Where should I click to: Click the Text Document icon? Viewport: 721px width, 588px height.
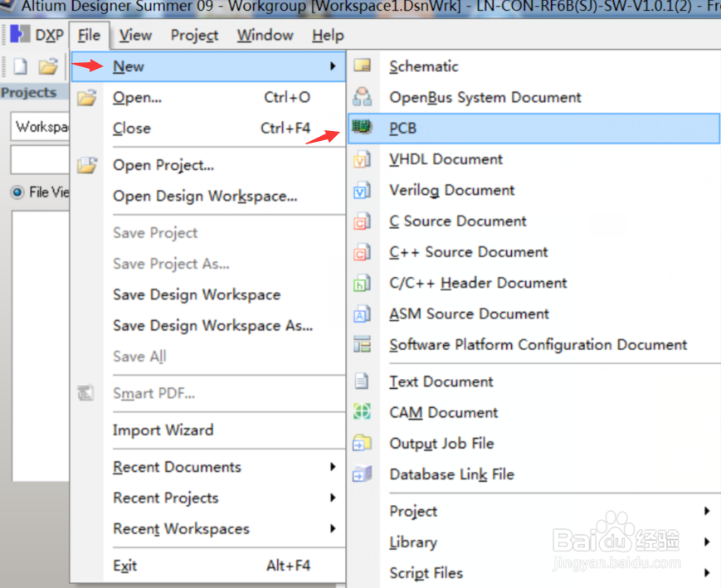[x=362, y=381]
